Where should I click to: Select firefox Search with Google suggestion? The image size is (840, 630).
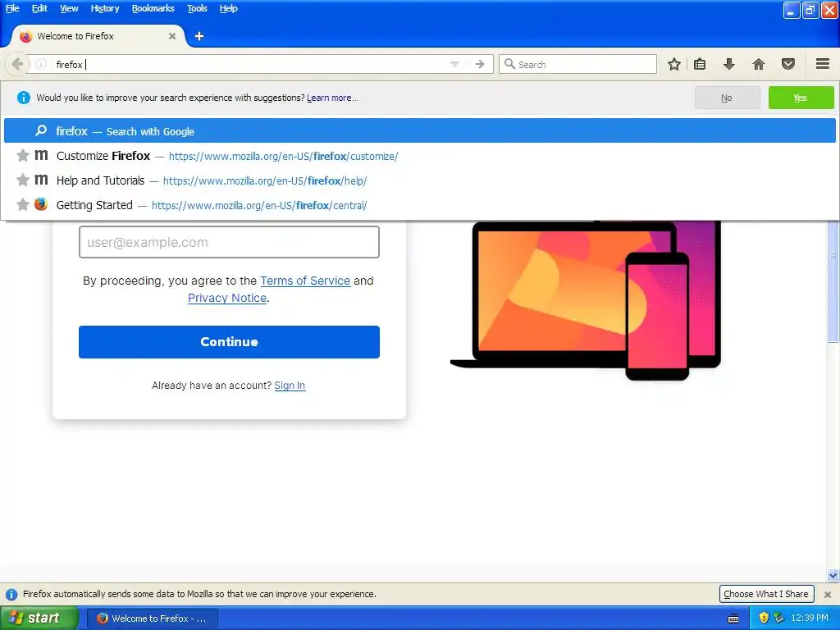pos(419,130)
